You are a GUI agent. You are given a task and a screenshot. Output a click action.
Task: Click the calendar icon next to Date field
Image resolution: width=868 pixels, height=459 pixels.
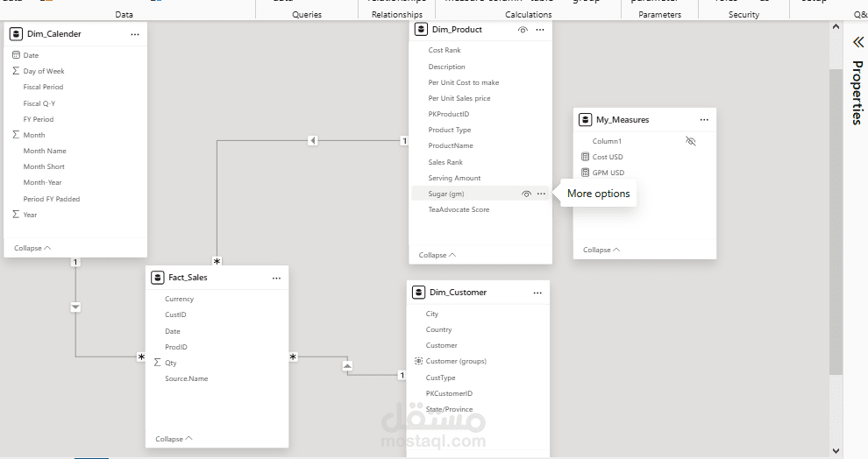[x=16, y=55]
